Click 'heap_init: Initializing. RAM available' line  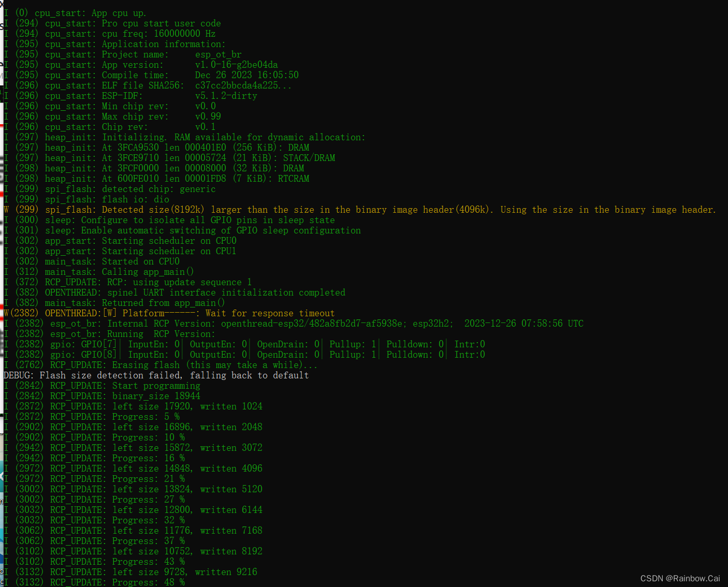184,137
